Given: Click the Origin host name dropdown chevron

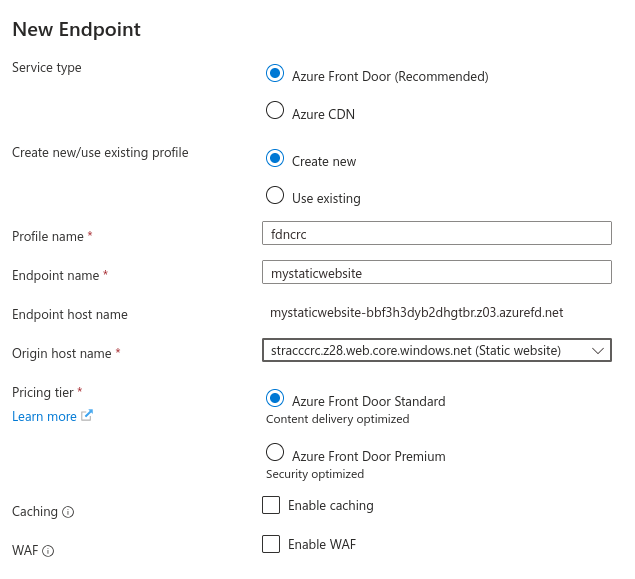Looking at the screenshot, I should click(x=598, y=350).
